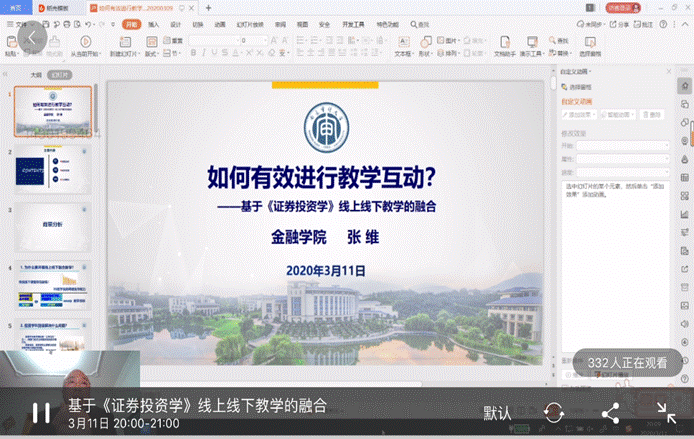Open the presentation tools 演示工具 menu
This screenshot has width=694, height=439.
pos(532,46)
